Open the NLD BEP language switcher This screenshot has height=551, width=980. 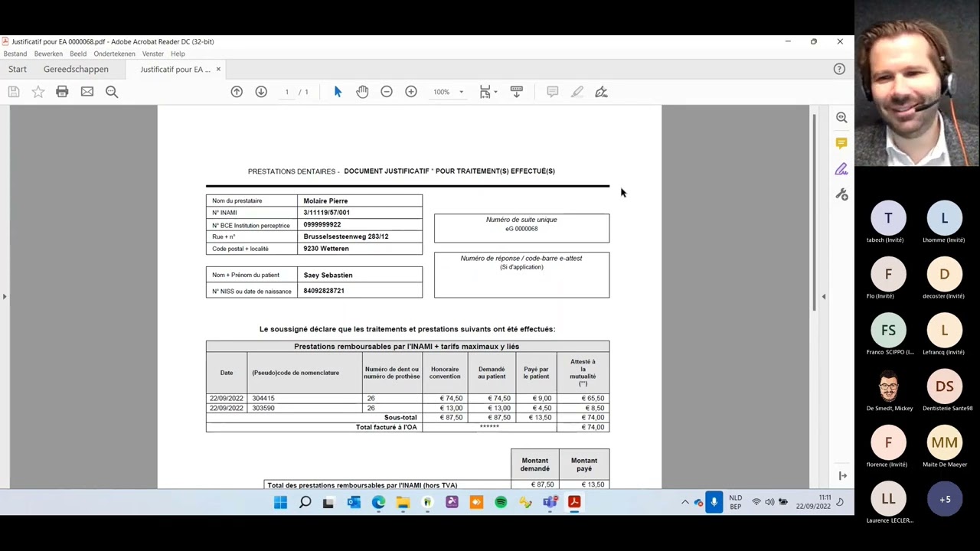[x=736, y=502]
